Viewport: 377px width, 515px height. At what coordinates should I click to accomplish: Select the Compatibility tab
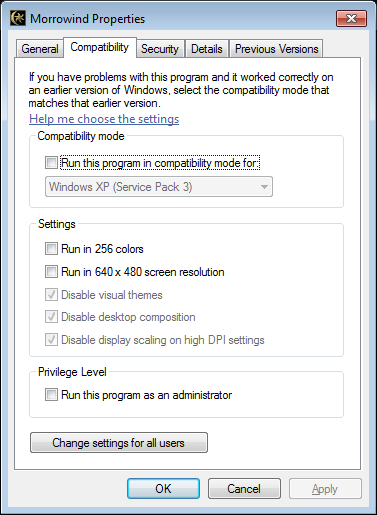point(100,47)
